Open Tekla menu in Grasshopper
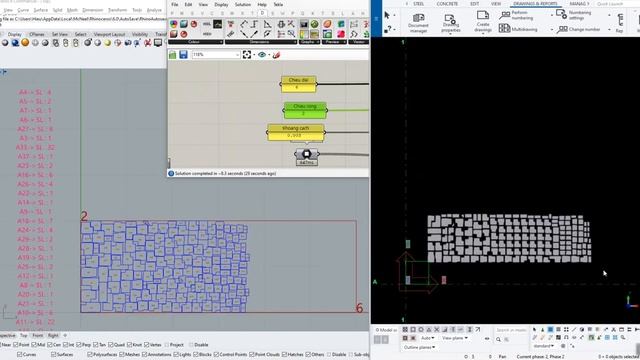The width and height of the screenshot is (640, 360). pos(278,4)
